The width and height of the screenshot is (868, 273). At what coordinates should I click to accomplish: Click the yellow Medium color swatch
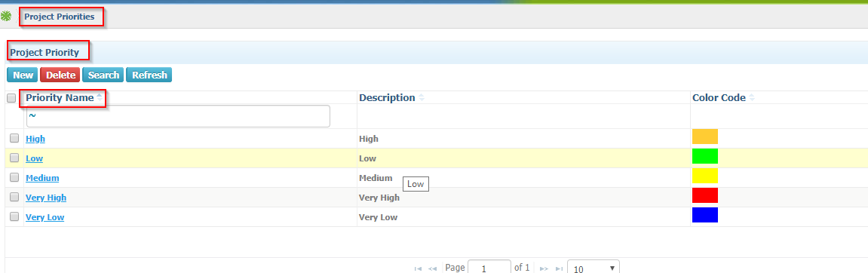[x=704, y=176]
